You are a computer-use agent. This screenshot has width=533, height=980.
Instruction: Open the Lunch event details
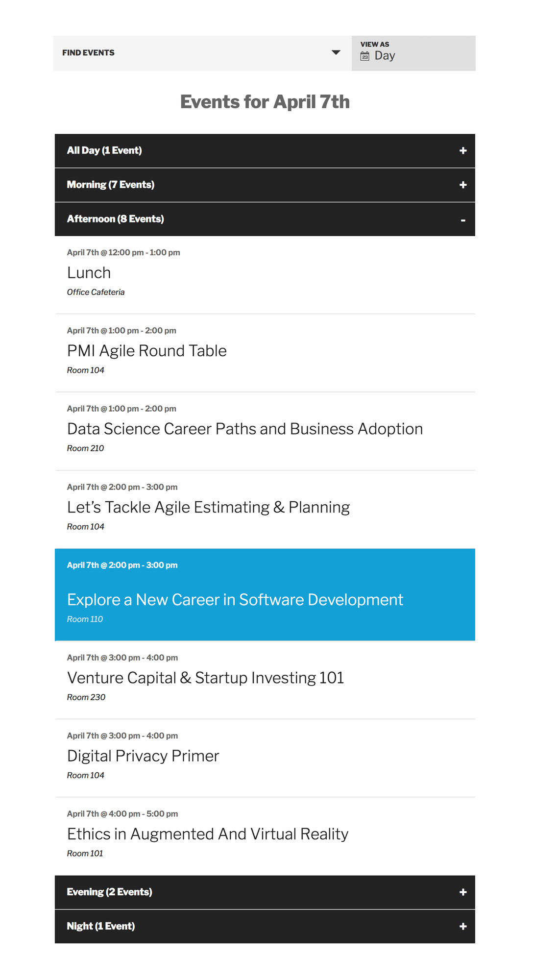click(x=89, y=273)
